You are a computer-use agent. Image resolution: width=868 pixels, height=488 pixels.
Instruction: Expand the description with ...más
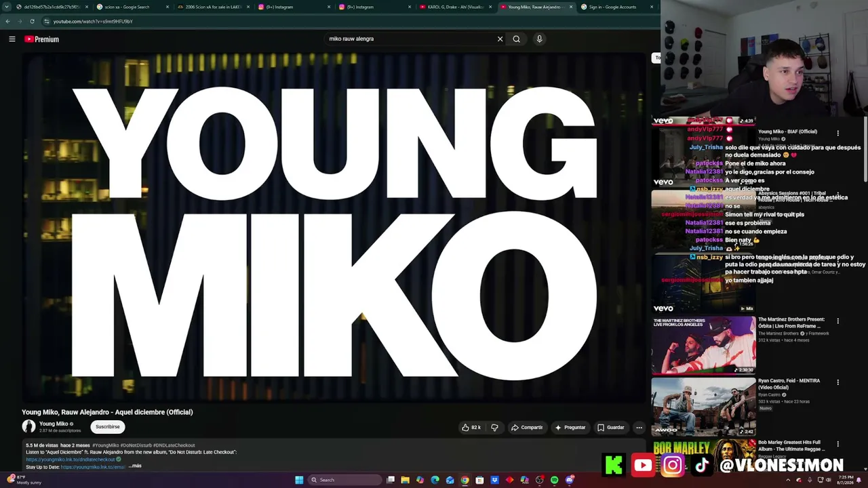(135, 466)
